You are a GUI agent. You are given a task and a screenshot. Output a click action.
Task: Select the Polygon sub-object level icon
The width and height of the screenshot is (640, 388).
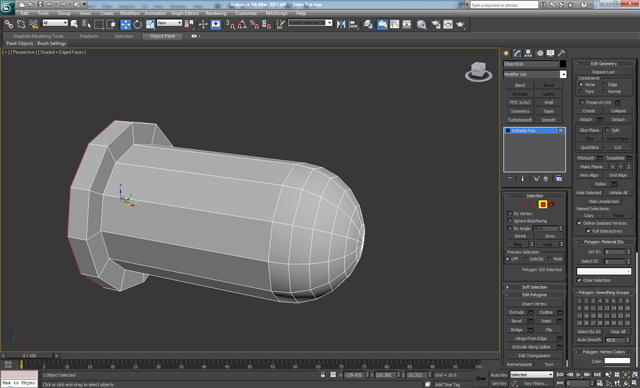click(543, 204)
